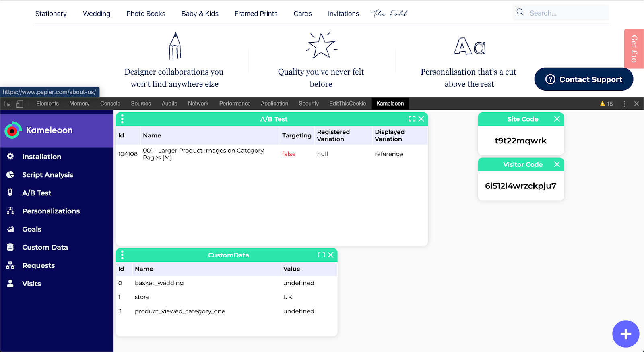Click the Goals chart icon
Screen dimensions: 644x352
pos(10,229)
